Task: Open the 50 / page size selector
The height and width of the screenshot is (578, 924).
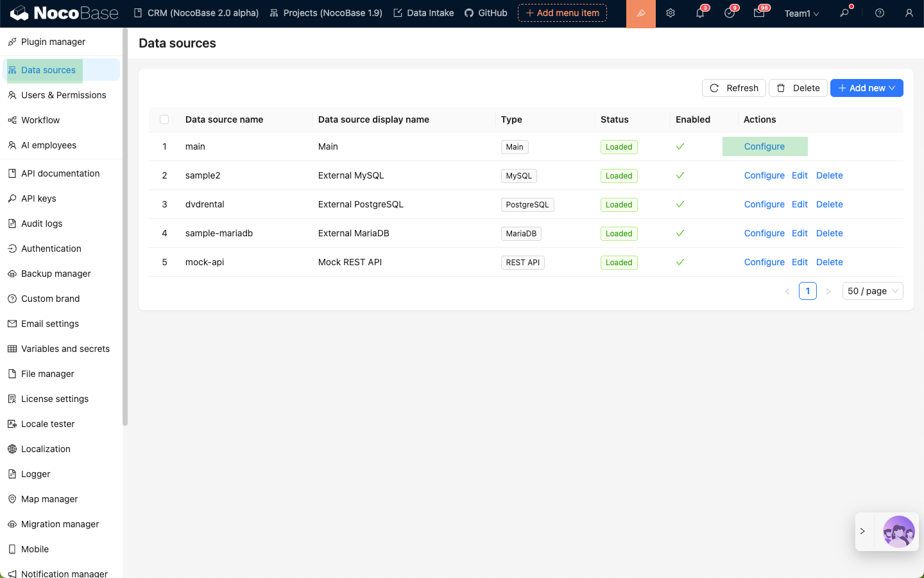Action: click(872, 291)
